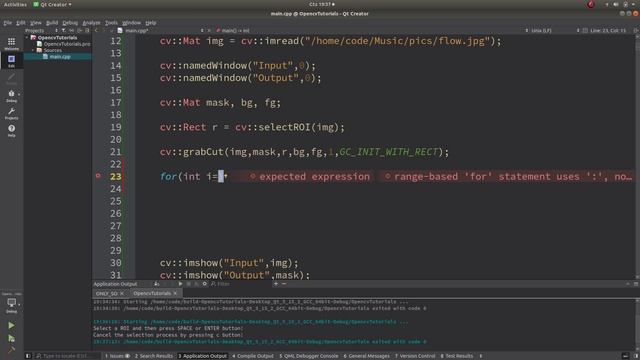Select main.cpp in project tree

coord(60,57)
